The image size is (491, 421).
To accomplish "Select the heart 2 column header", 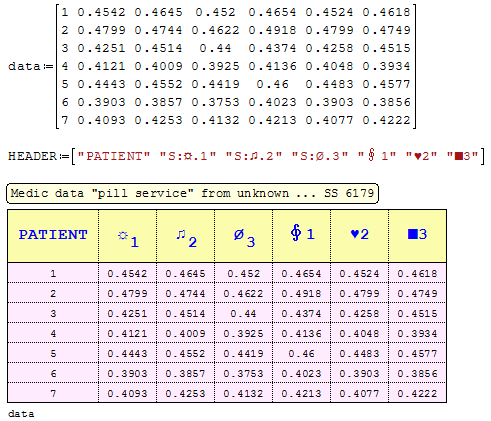I will tap(359, 236).
